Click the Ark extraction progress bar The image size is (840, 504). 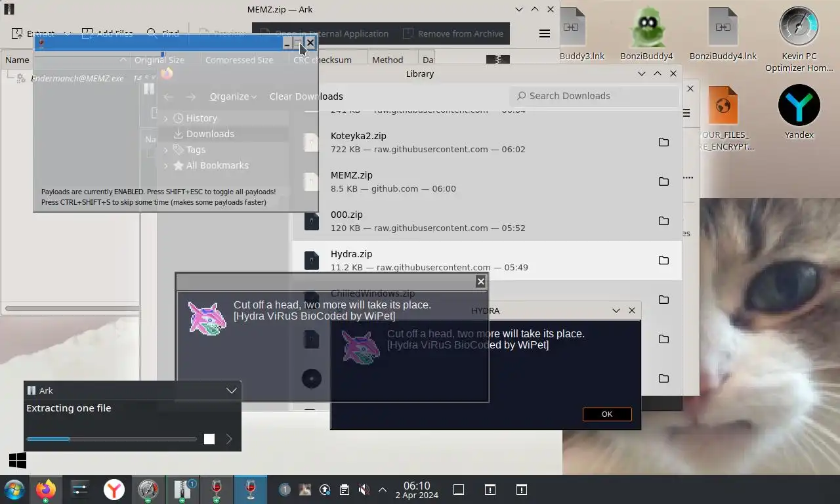[112, 439]
